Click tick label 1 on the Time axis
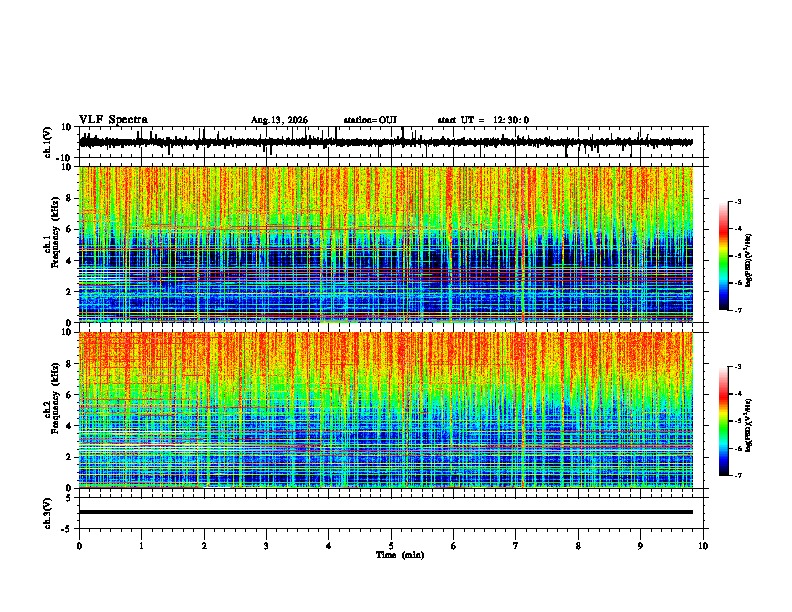The height and width of the screenshot is (612, 792). [x=141, y=546]
